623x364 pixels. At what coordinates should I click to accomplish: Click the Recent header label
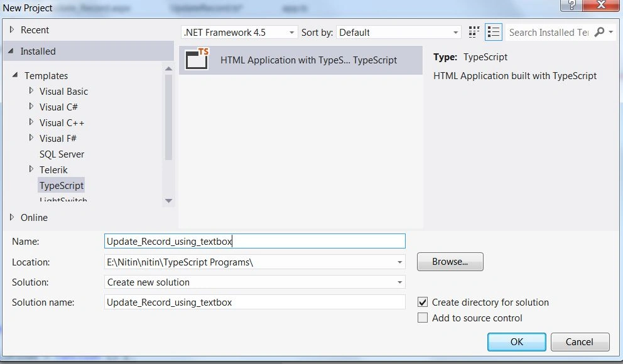35,30
